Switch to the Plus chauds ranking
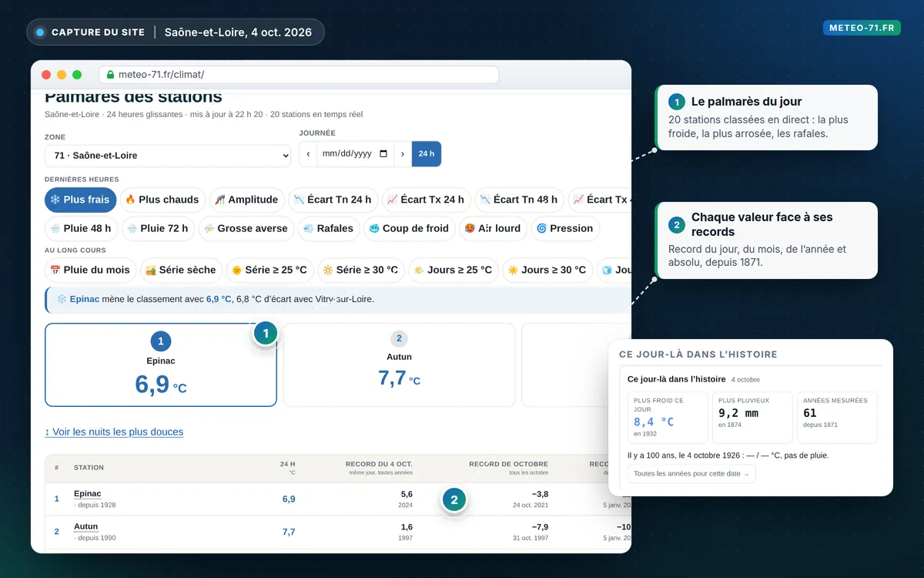The width and height of the screenshot is (924, 578). point(162,200)
